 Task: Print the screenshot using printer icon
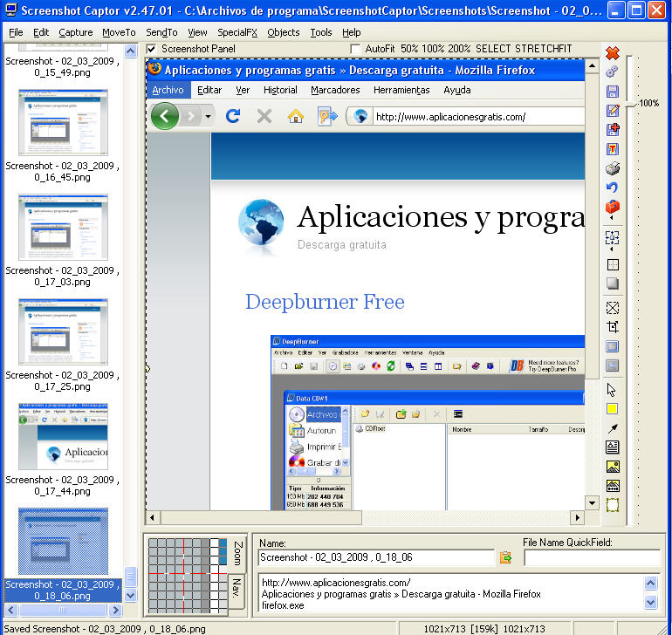pos(613,168)
